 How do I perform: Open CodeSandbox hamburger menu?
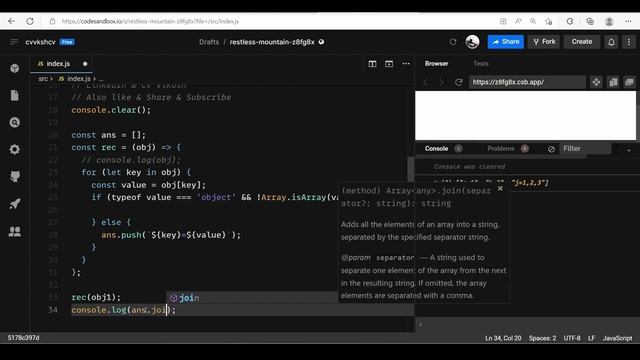(x=14, y=42)
